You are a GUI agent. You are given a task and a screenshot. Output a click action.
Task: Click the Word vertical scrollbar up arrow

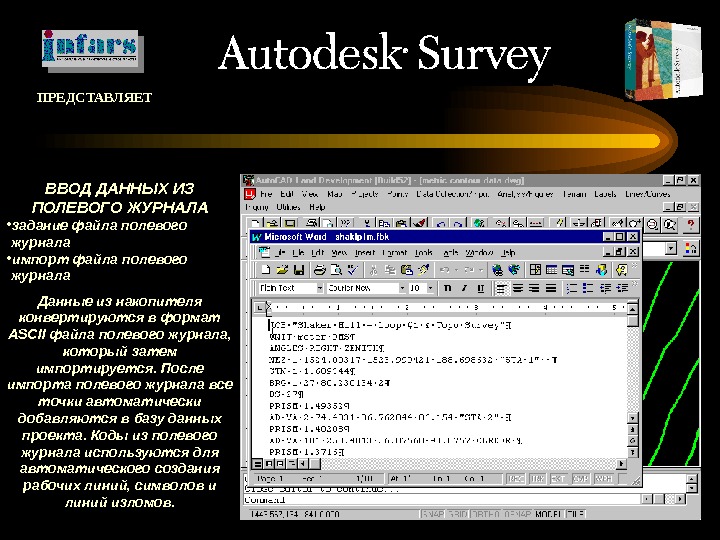tap(632, 308)
